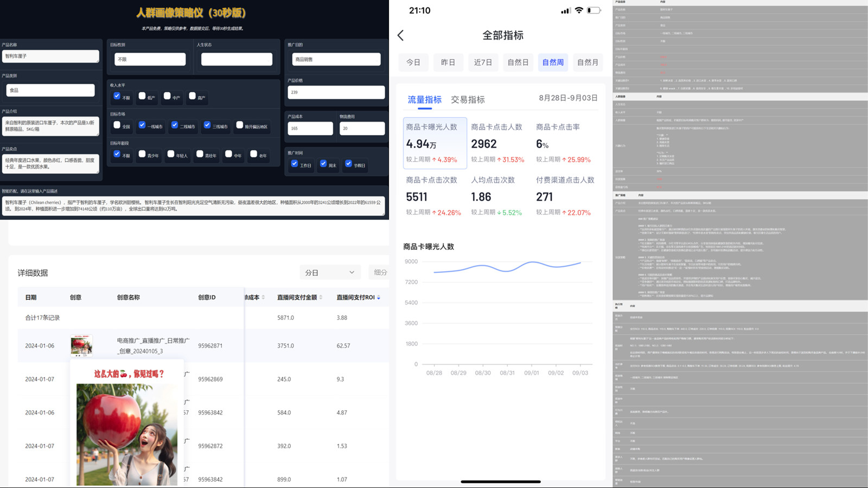Image resolution: width=868 pixels, height=488 pixels.
Task: Tap the cellular signal strength icon
Action: (x=566, y=9)
